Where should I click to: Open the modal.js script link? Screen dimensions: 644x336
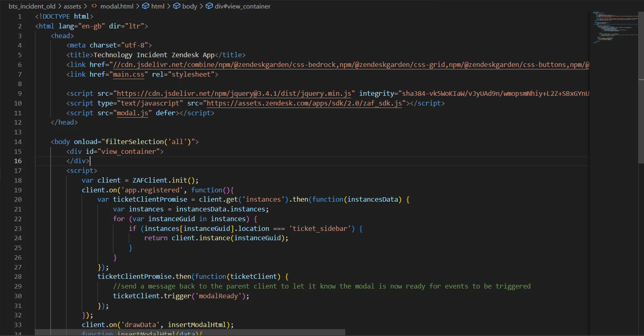pos(132,113)
